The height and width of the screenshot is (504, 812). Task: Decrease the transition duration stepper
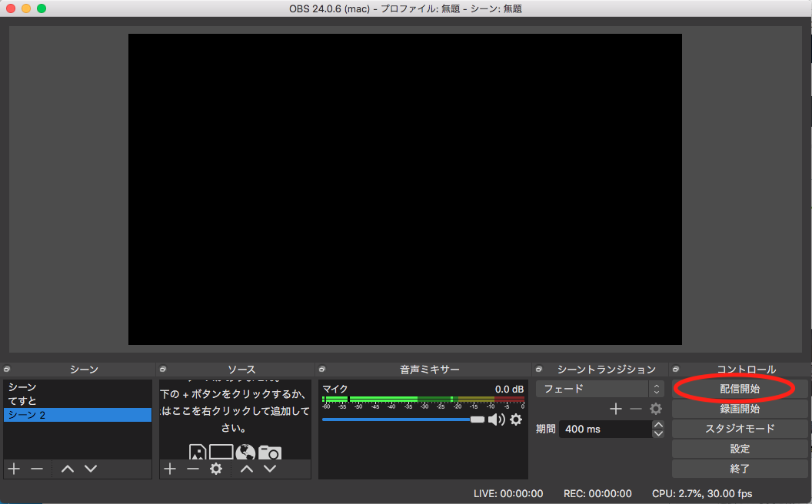658,433
